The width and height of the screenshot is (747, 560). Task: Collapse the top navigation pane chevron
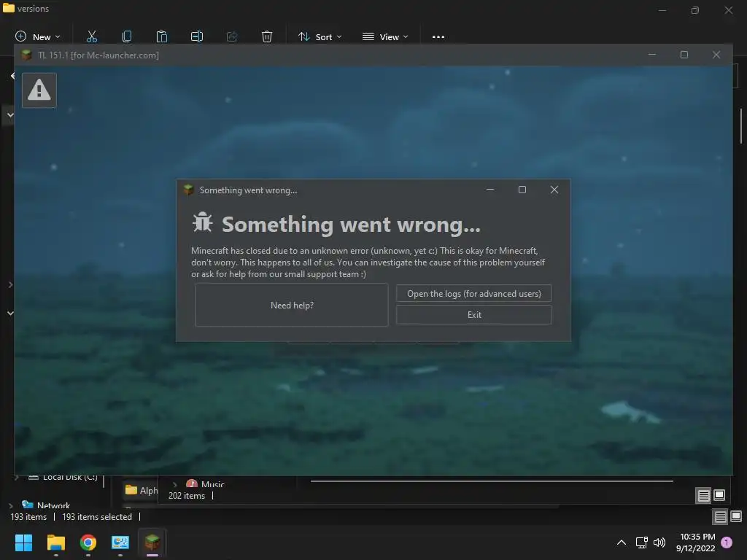[x=10, y=114]
